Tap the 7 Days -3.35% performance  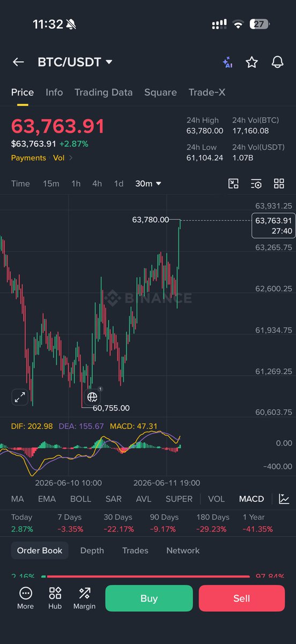pos(70,523)
